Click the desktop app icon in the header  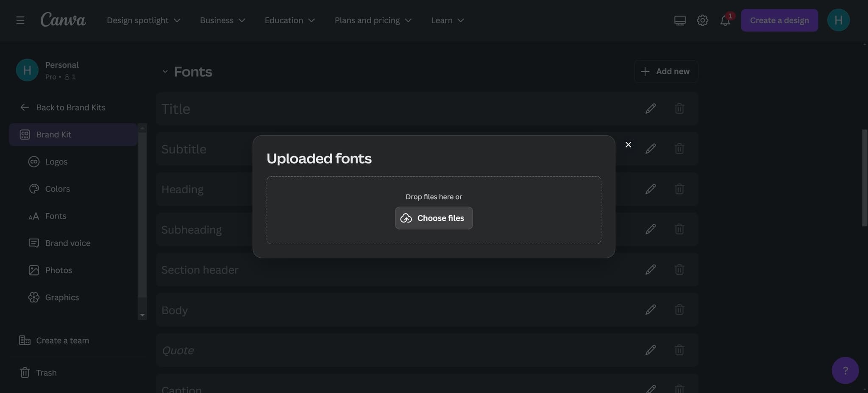pyautogui.click(x=679, y=20)
